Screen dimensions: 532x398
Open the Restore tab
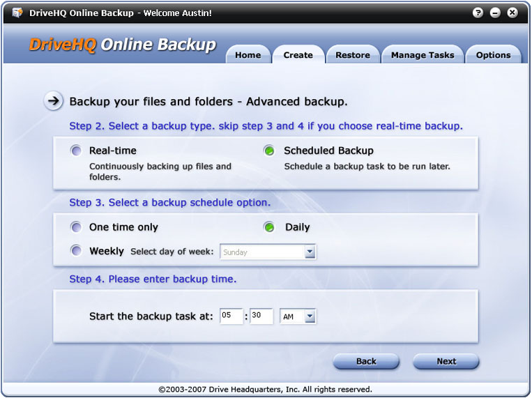(353, 55)
